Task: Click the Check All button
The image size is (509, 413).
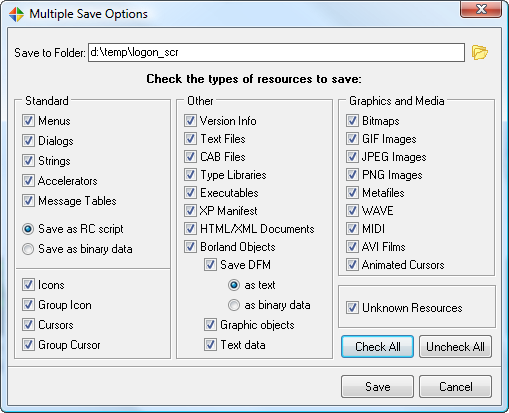Action: [377, 347]
